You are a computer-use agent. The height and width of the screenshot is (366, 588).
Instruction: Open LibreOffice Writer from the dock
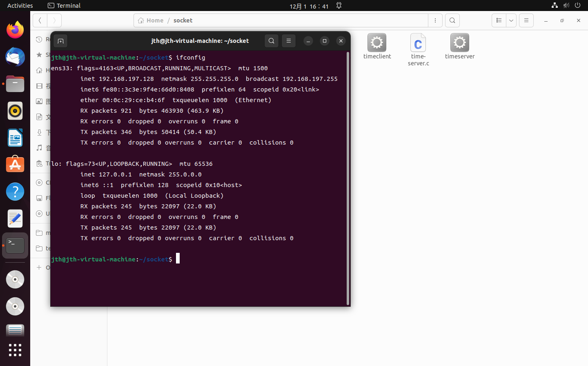tap(15, 138)
